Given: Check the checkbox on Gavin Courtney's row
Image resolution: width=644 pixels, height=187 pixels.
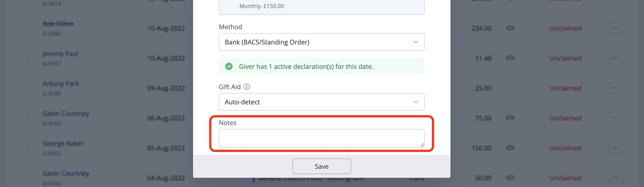Looking at the screenshot, I should (24, 118).
